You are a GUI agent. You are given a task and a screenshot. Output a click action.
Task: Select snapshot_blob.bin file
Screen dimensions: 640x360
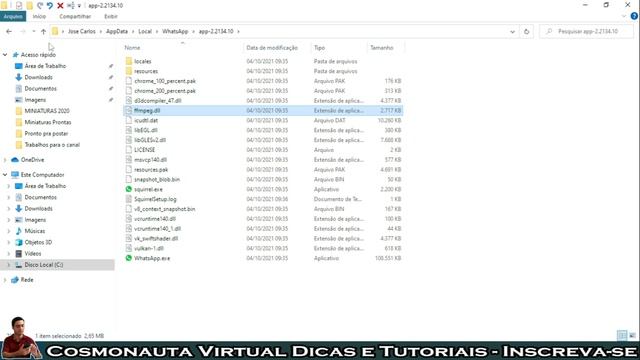[x=157, y=179]
